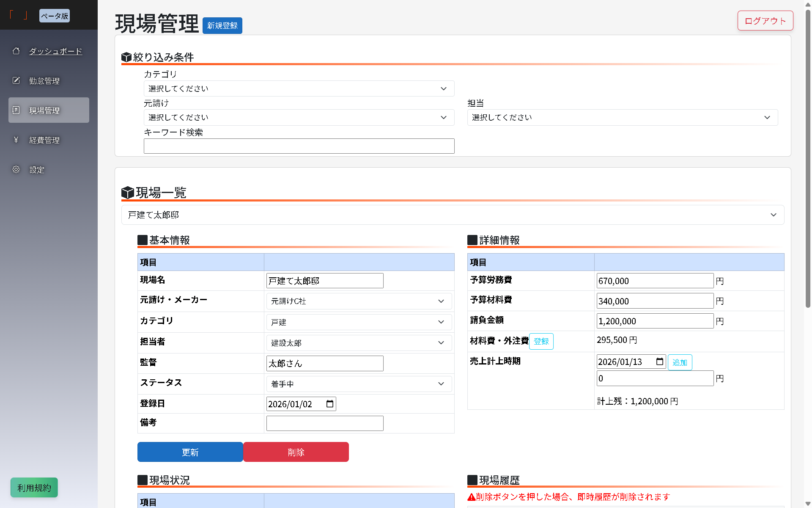812x508 pixels.
Task: Click the warning icon next to the deletion notice
Action: click(x=471, y=497)
